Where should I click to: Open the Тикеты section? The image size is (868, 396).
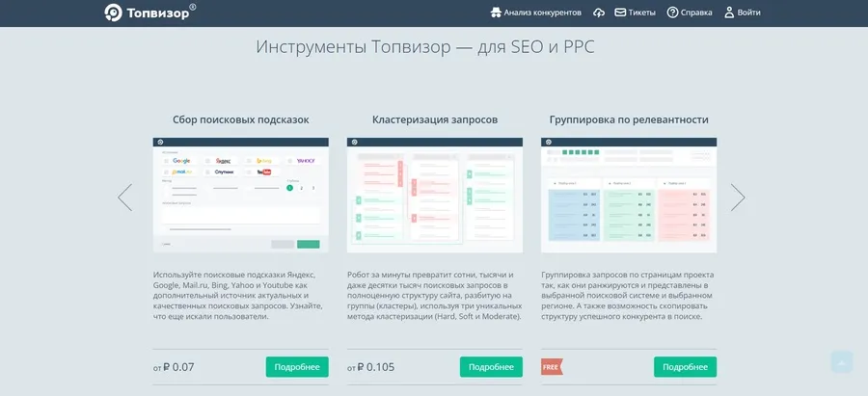pos(635,13)
